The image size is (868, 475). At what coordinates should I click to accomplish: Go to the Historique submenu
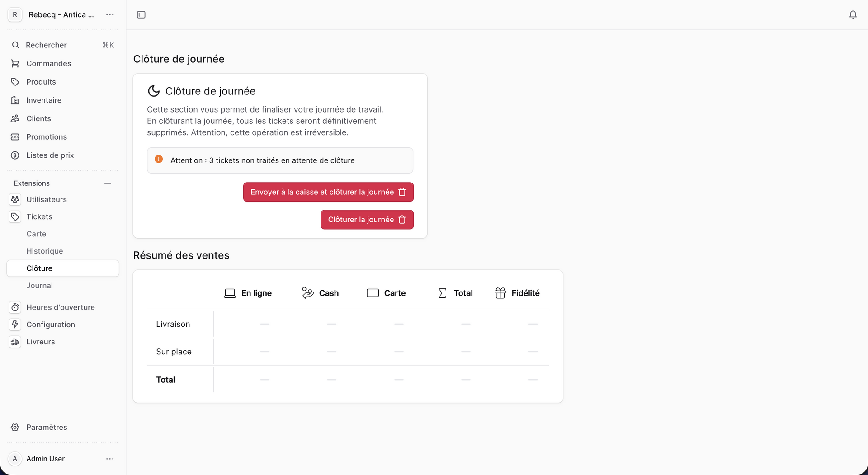click(x=45, y=251)
